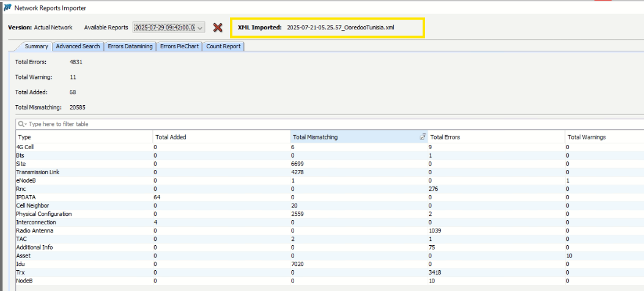The width and height of the screenshot is (644, 291).
Task: Switch to the Summary tab
Action: click(x=36, y=46)
